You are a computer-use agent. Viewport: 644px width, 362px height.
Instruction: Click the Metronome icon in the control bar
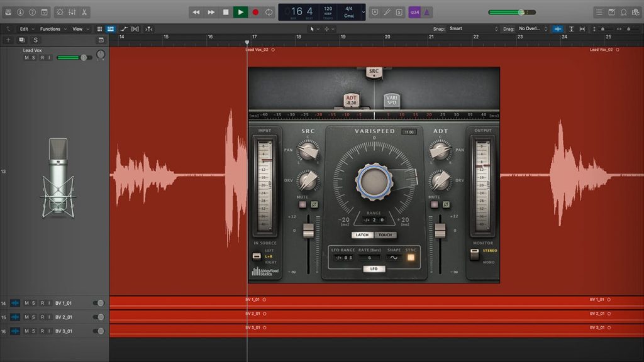point(427,11)
